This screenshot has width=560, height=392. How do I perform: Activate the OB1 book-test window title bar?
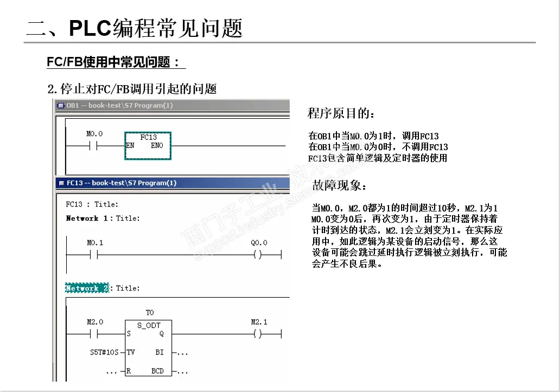coord(173,106)
